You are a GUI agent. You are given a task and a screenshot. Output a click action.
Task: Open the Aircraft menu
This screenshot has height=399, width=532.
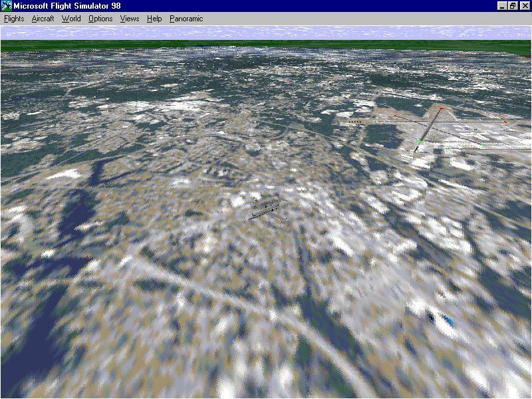[43, 19]
